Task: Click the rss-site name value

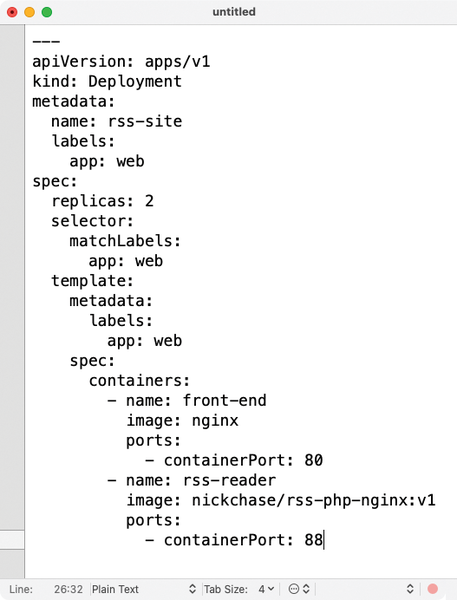Action: pyautogui.click(x=145, y=121)
